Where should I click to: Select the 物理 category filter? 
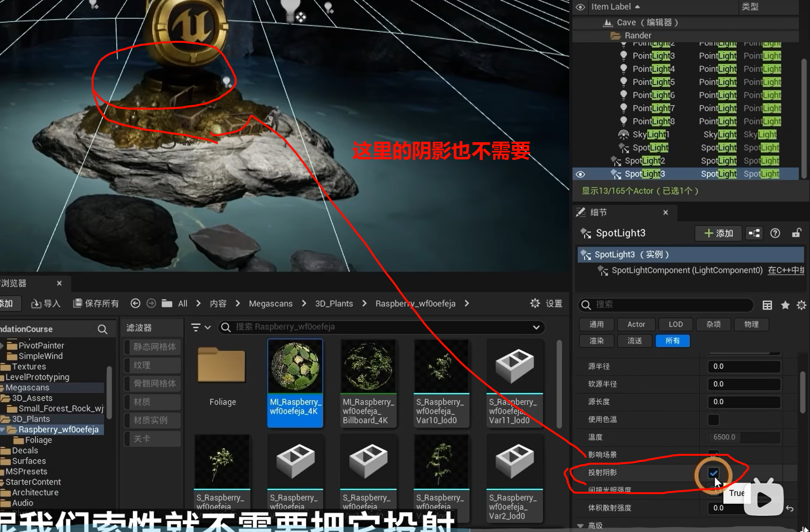751,325
